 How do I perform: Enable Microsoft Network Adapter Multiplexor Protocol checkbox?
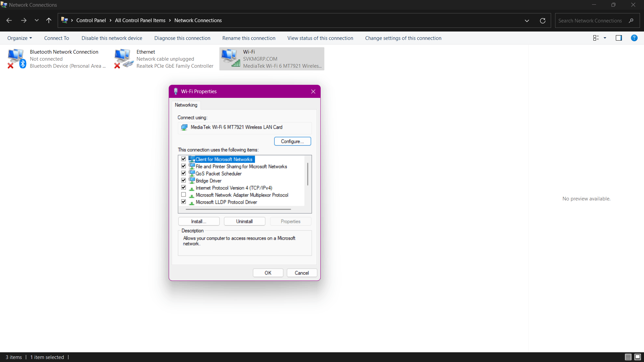183,195
